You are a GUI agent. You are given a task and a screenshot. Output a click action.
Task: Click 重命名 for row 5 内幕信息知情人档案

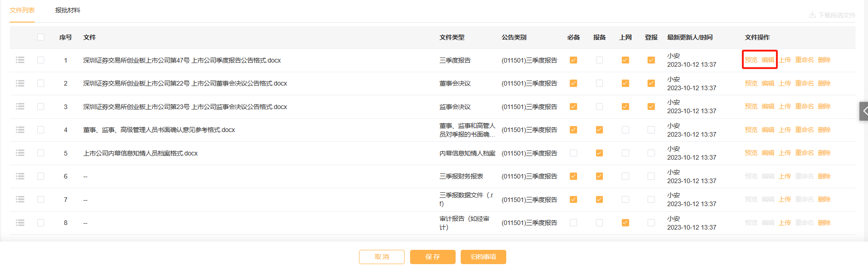(x=804, y=153)
